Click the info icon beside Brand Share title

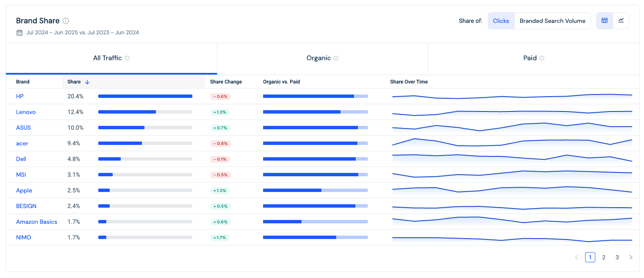click(66, 21)
